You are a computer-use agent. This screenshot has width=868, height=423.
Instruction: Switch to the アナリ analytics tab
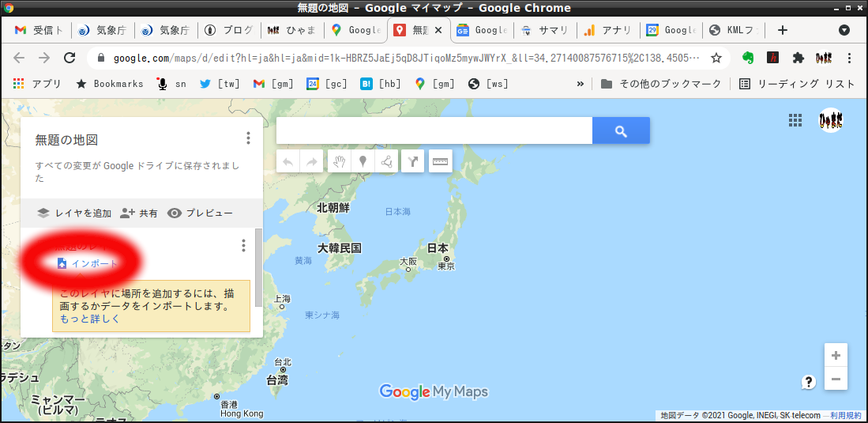(608, 30)
